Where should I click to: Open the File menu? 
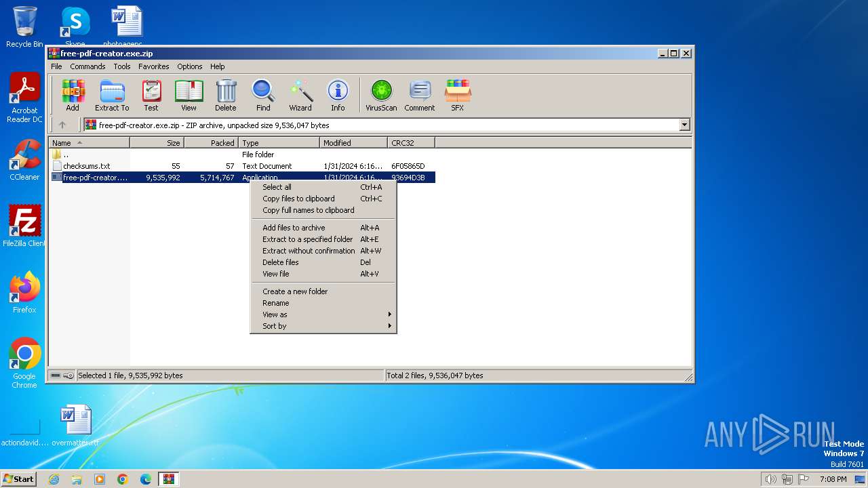click(56, 66)
